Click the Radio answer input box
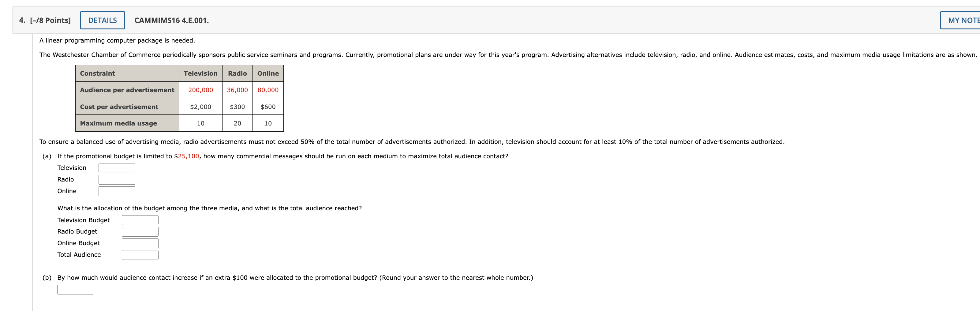Screen dimensions: 980x311 click(x=116, y=179)
